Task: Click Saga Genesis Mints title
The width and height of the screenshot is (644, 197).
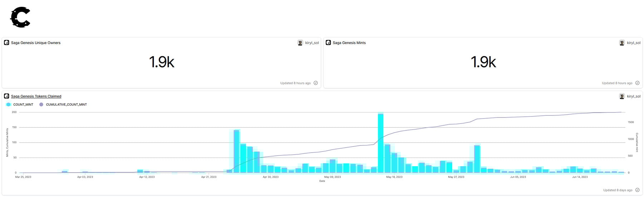Action: [349, 43]
